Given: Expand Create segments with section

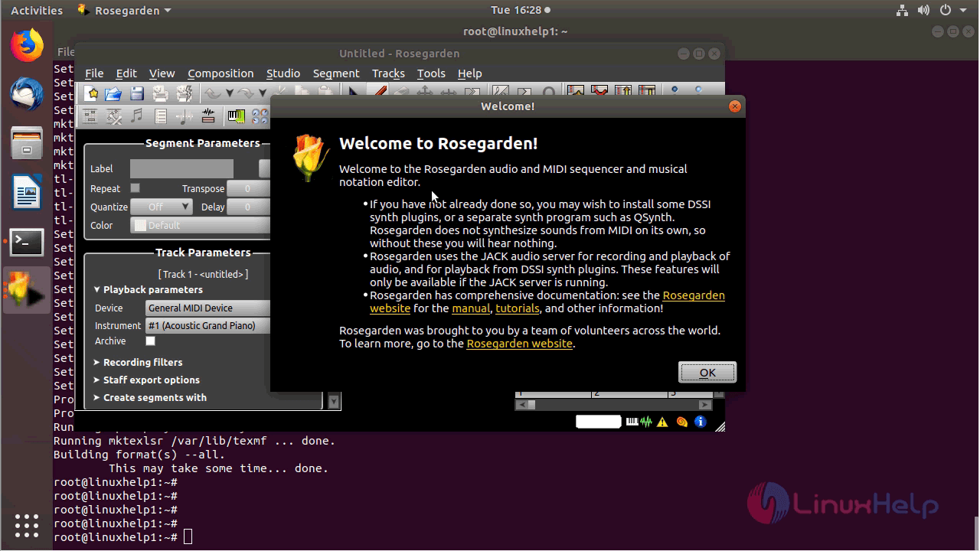Looking at the screenshot, I should 150,398.
